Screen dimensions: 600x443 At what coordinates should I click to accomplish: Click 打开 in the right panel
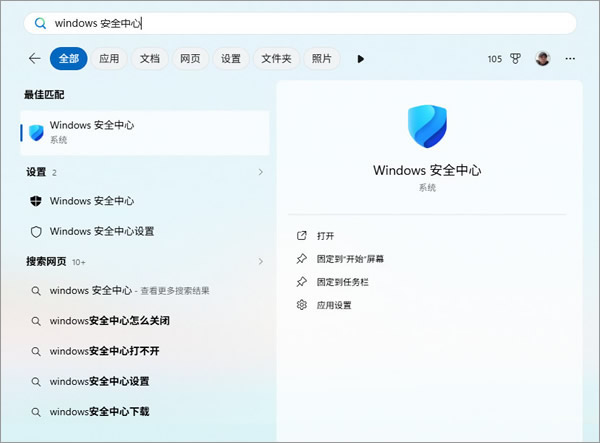(x=325, y=236)
